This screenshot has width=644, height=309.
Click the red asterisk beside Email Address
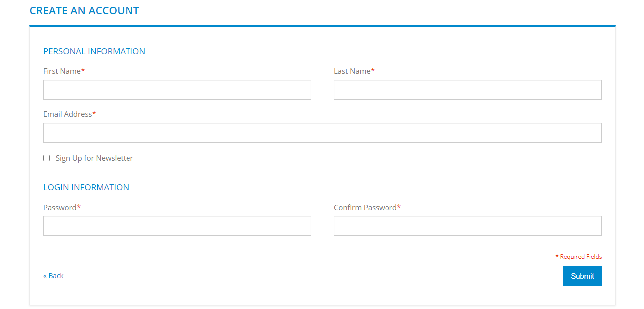click(94, 114)
